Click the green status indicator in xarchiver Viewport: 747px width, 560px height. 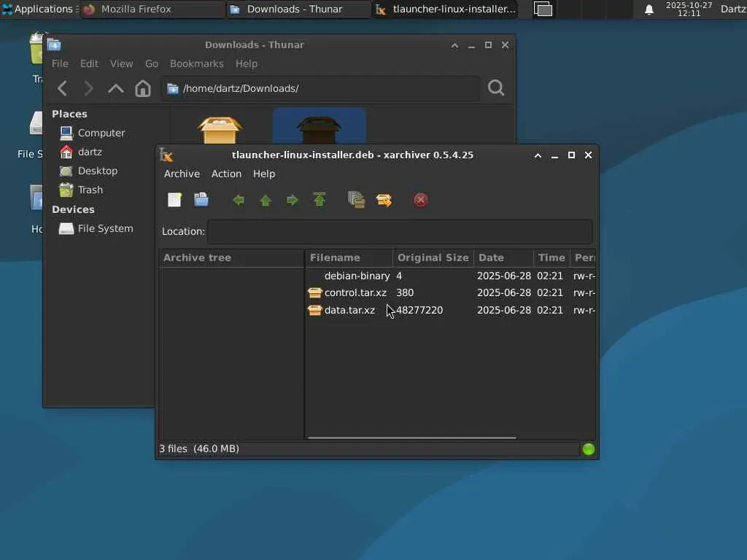589,449
